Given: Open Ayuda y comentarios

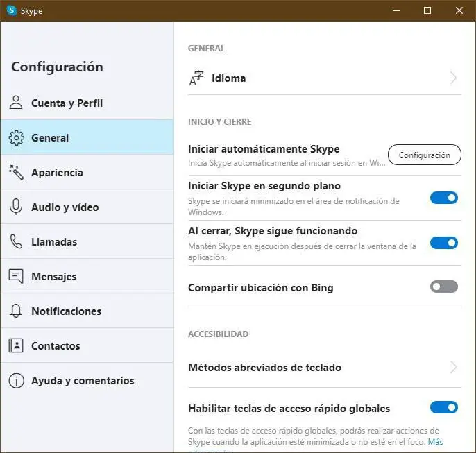Looking at the screenshot, I should point(87,380).
